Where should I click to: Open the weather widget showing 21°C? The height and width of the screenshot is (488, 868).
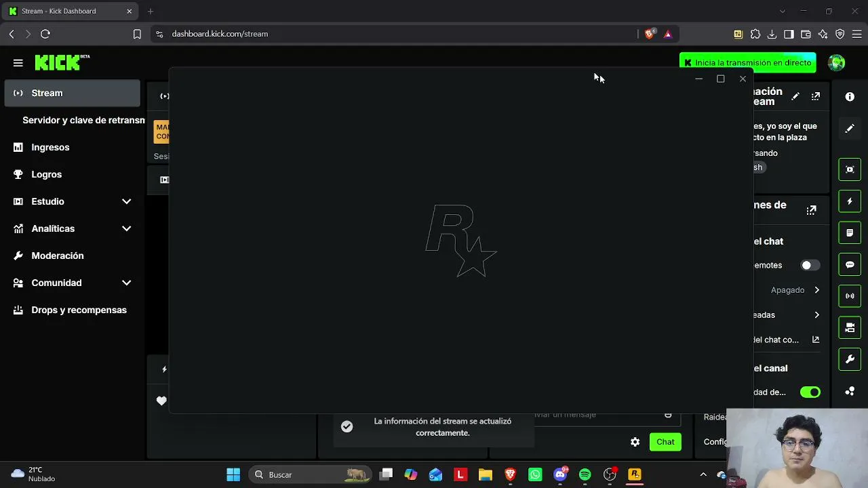(x=33, y=474)
